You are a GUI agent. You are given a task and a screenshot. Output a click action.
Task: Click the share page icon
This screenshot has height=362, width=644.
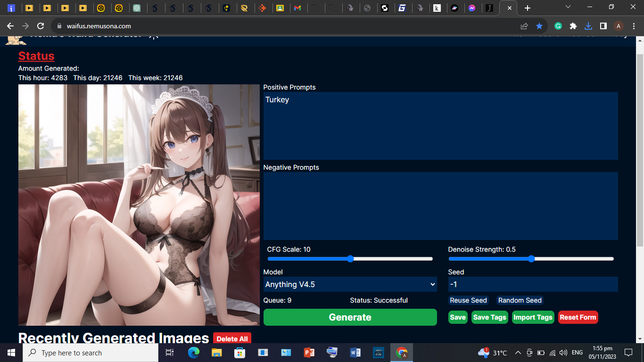click(524, 26)
